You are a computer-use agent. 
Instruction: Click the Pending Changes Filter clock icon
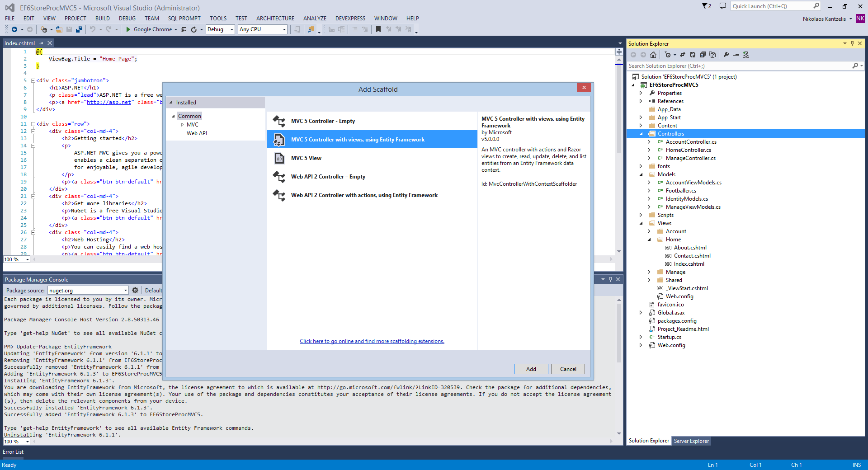(668, 55)
